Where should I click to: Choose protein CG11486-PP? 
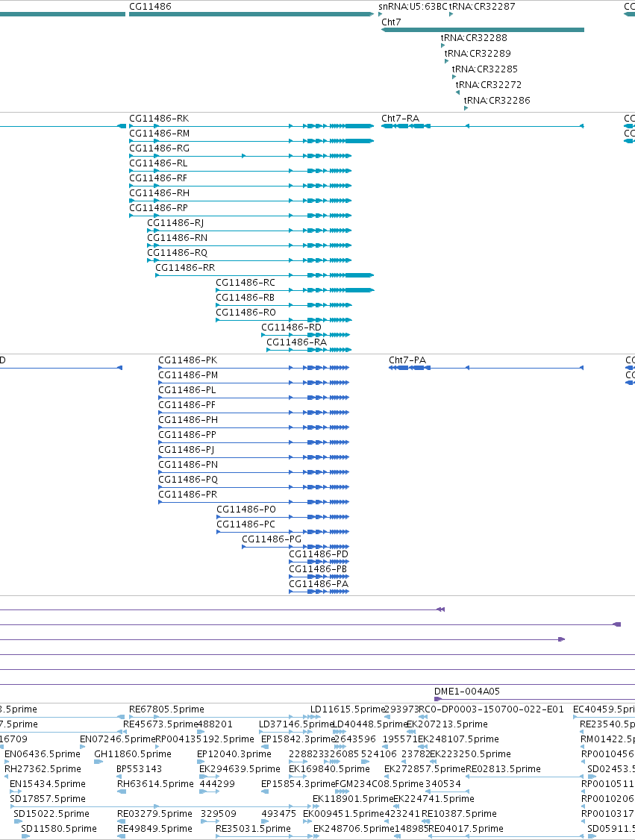click(x=187, y=434)
